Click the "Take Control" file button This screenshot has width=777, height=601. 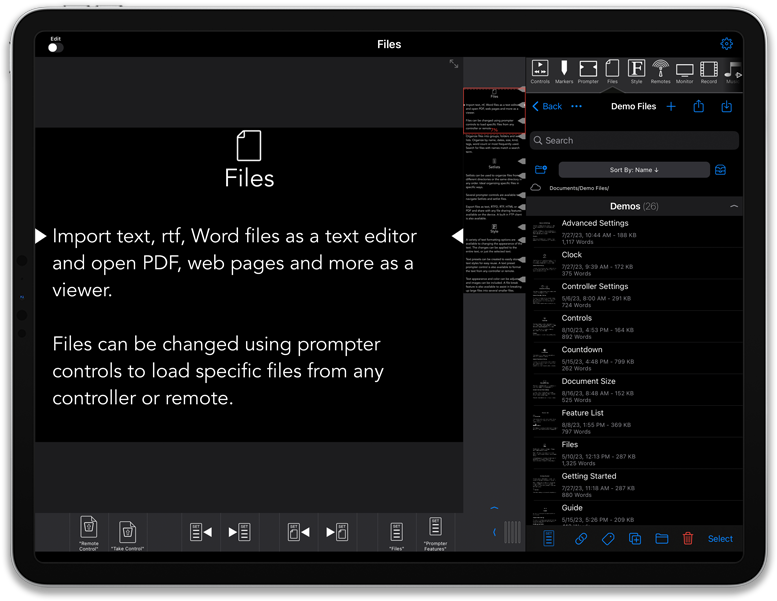127,535
